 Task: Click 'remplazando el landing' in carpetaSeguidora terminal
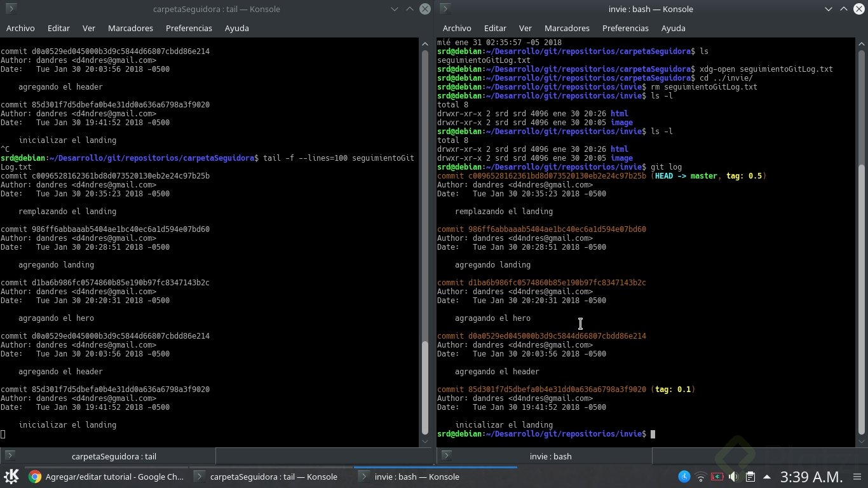pyautogui.click(x=67, y=212)
